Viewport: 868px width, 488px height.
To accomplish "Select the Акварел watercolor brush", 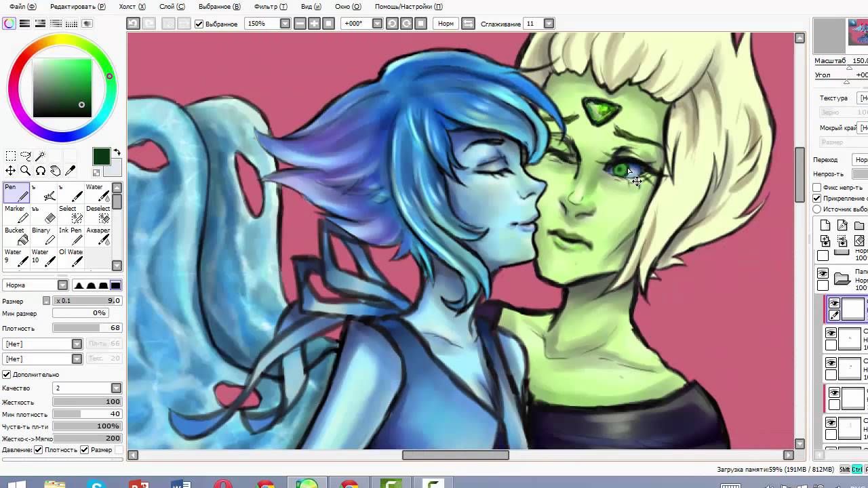I will [x=98, y=237].
